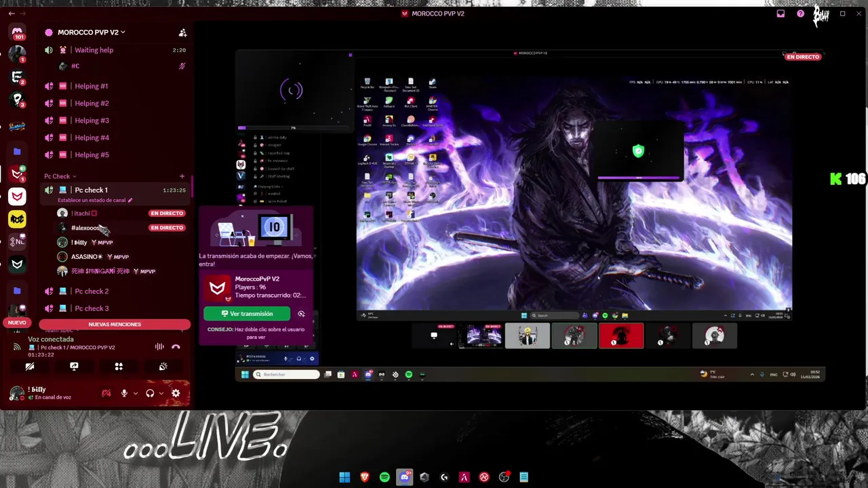This screenshot has height=488, width=868.
Task: Select the Pc check 1 voice channel
Action: point(115,190)
